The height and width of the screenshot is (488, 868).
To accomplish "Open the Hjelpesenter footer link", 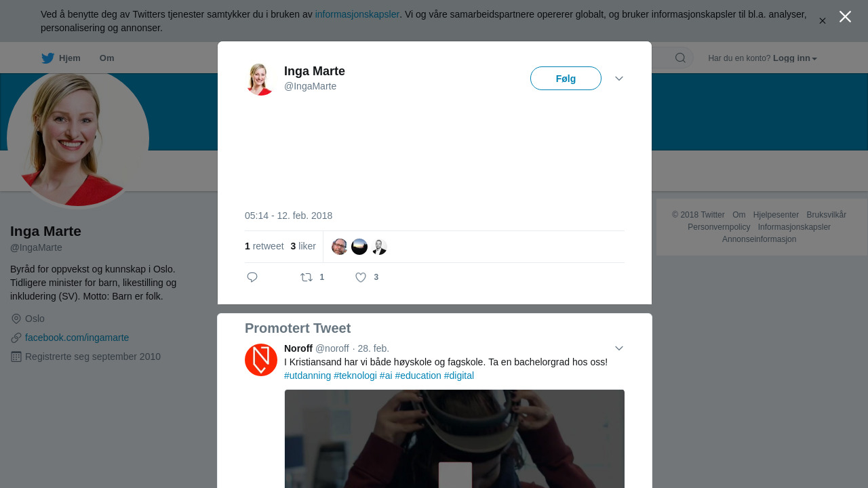I will click(776, 215).
